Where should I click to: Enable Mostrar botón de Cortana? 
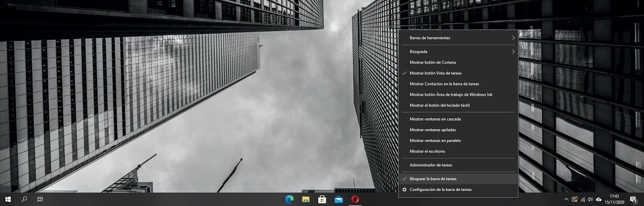tap(458, 62)
